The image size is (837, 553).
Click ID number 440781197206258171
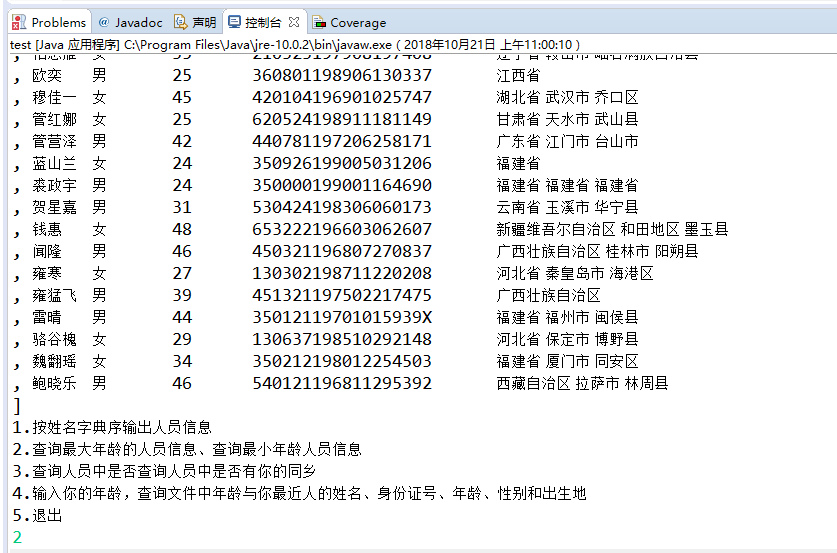[x=342, y=141]
